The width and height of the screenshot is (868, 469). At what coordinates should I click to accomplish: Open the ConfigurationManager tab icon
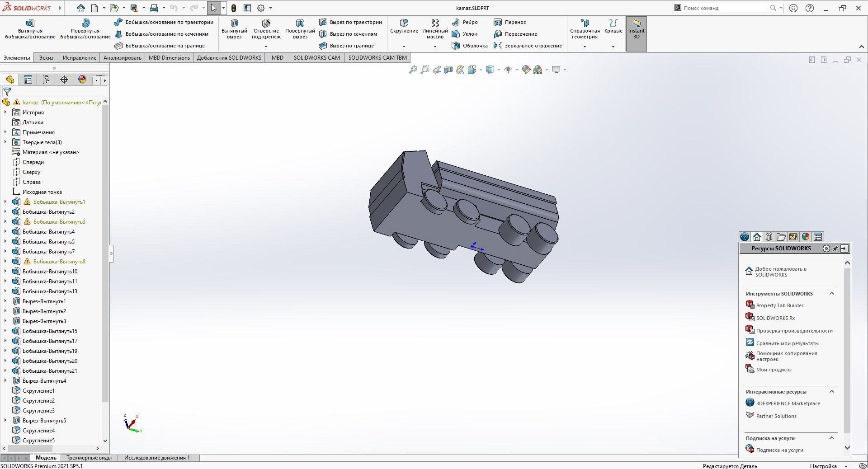point(46,80)
